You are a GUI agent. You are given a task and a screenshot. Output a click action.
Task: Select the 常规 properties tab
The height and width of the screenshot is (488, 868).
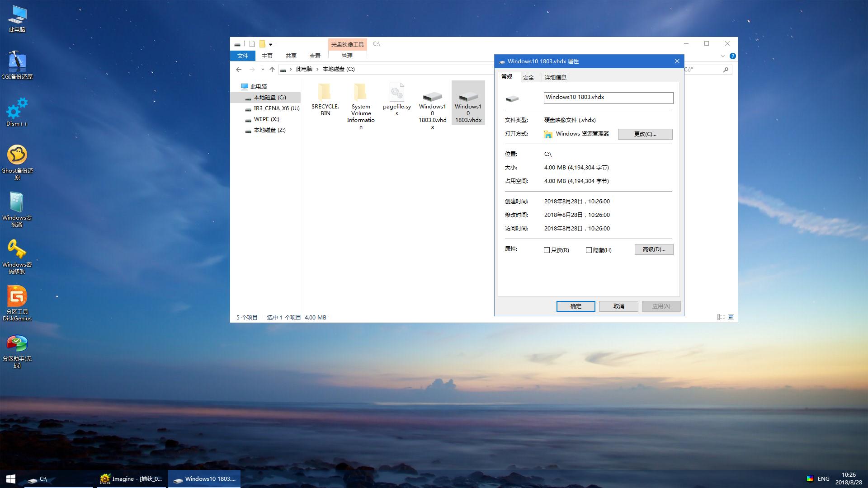[x=507, y=77]
